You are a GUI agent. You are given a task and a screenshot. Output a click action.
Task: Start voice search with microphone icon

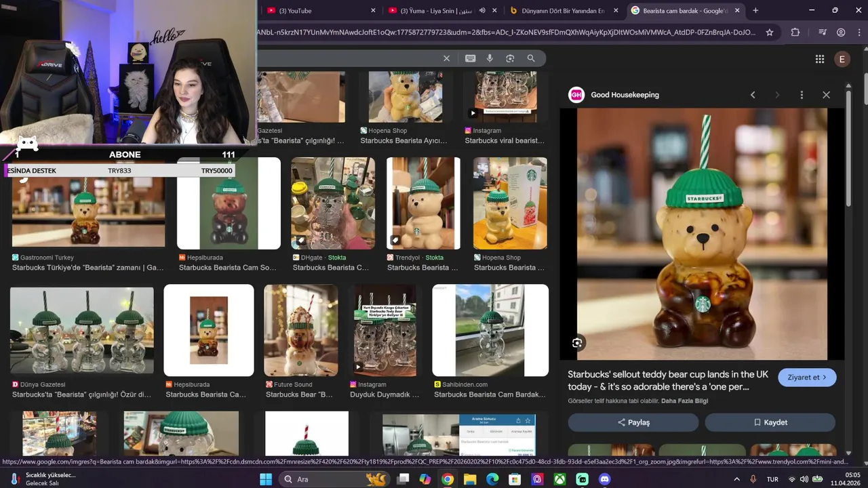[x=490, y=58]
